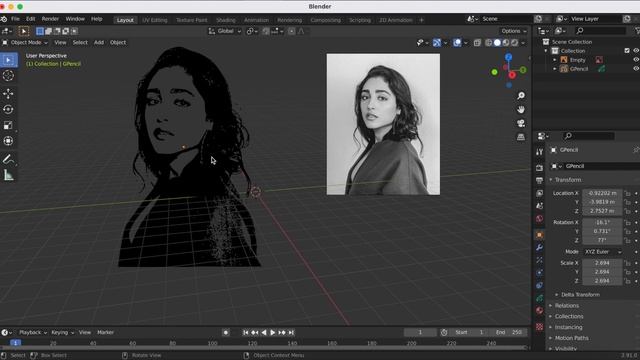Open the Object Constraints properties tab

tap(540, 285)
